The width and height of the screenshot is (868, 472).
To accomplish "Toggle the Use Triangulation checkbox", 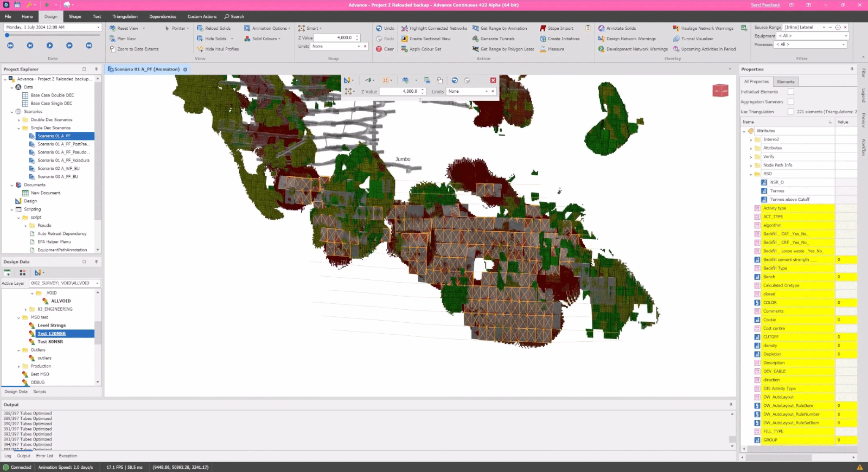I will (790, 112).
